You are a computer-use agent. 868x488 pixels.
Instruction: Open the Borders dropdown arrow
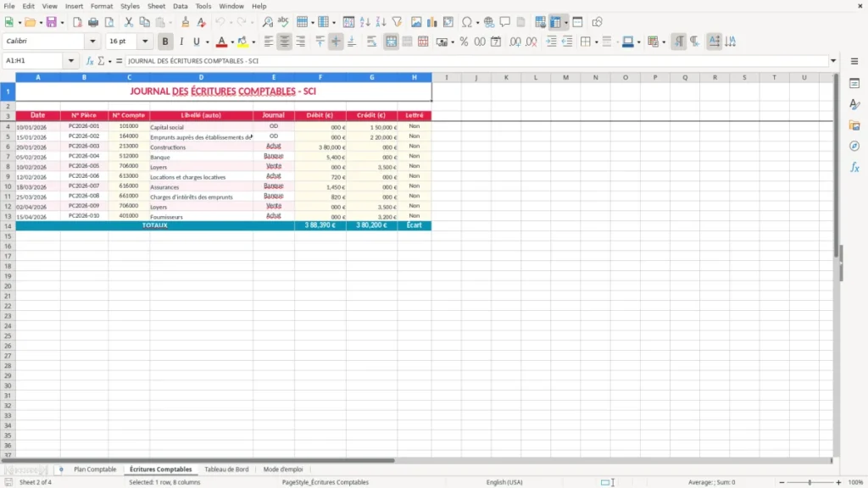(596, 42)
